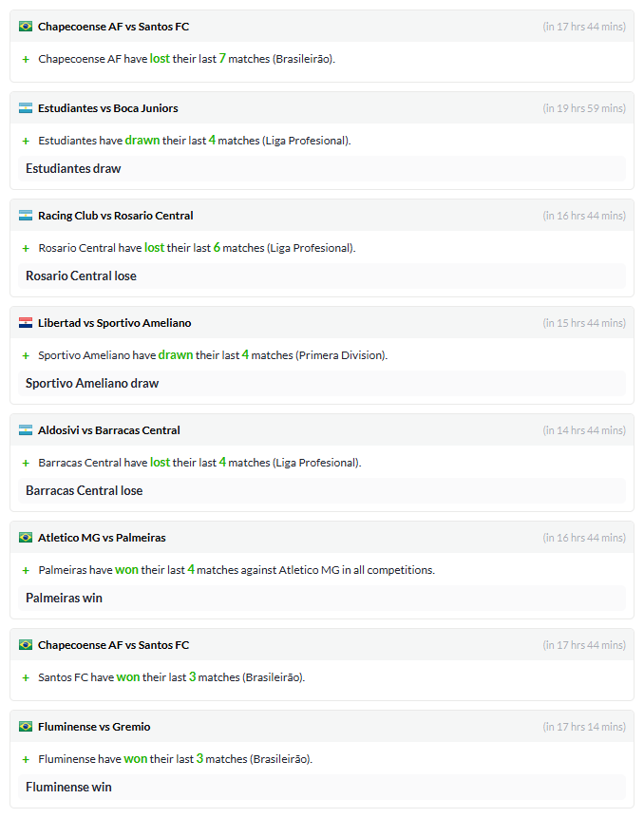Choose the Palmeiras win bet option
Viewport: 644px width, 818px height.
[x=322, y=598]
